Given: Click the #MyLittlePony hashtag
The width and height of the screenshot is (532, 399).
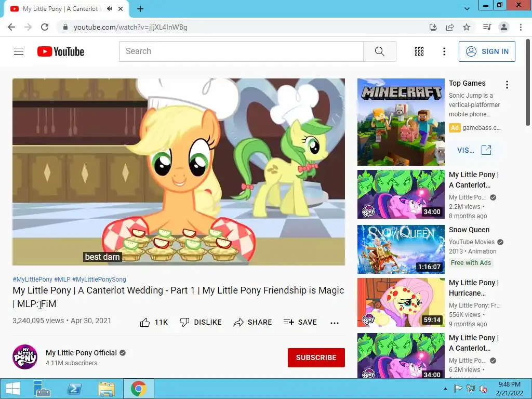Looking at the screenshot, I should click(33, 279).
